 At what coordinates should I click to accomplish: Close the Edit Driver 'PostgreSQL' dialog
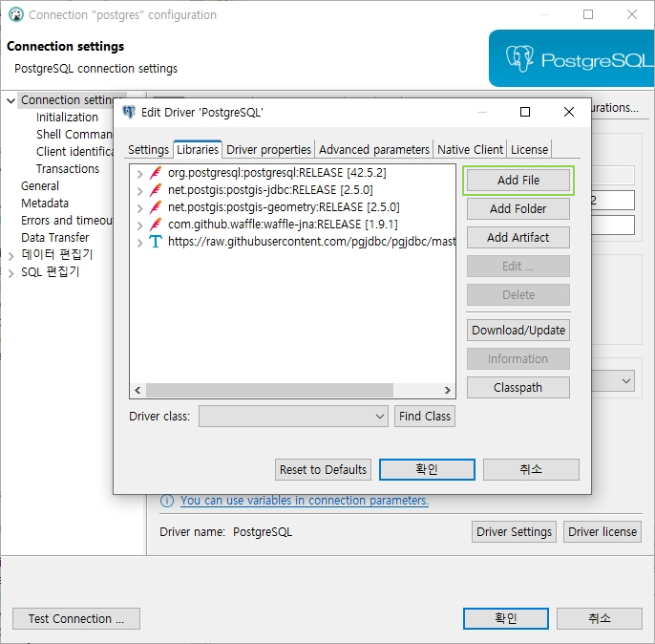568,112
